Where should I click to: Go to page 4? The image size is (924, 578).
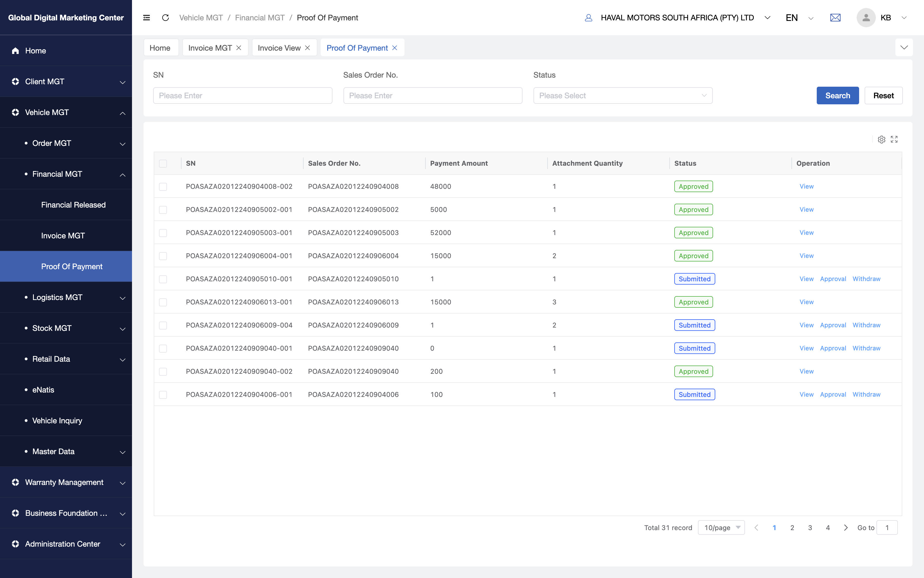point(827,528)
